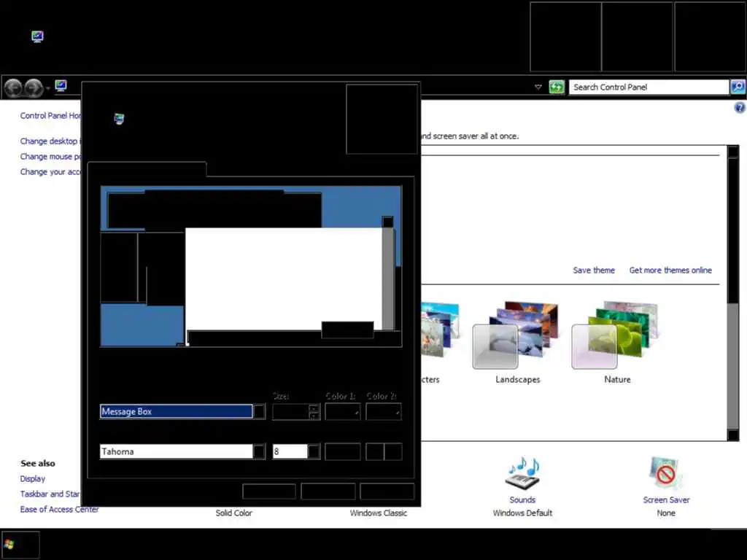
Task: Click the Change mouse pointers link
Action: 50,157
